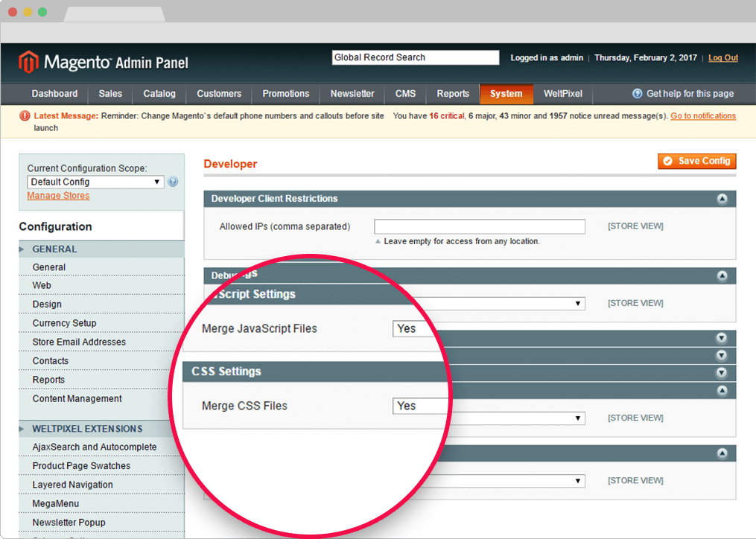Open the Manage Stores link

click(58, 196)
